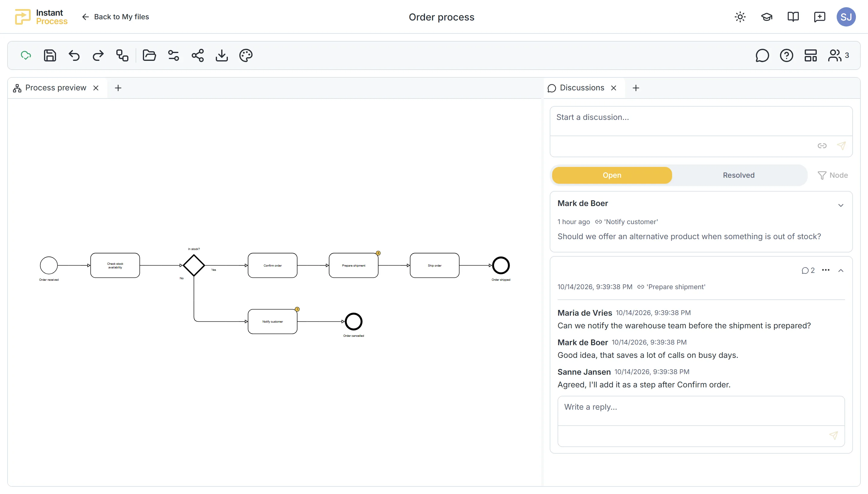Focus the Start a discussion field
The height and width of the screenshot is (494, 868).
coord(701,121)
